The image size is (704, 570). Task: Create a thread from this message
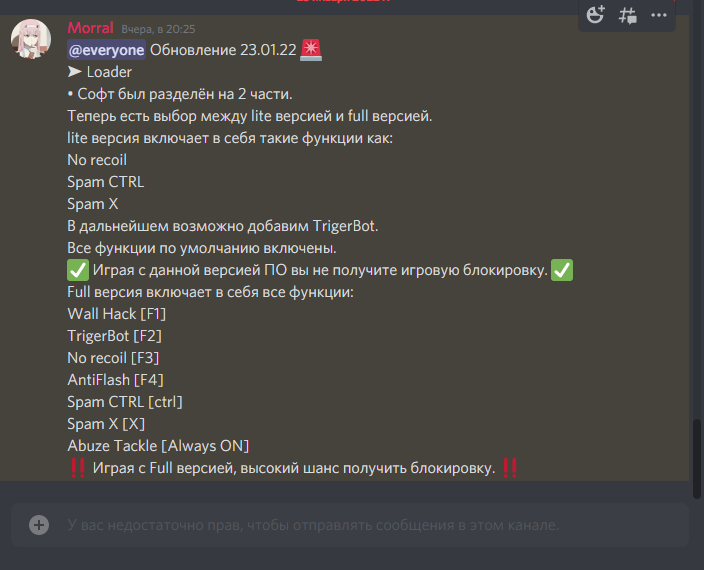[x=627, y=15]
